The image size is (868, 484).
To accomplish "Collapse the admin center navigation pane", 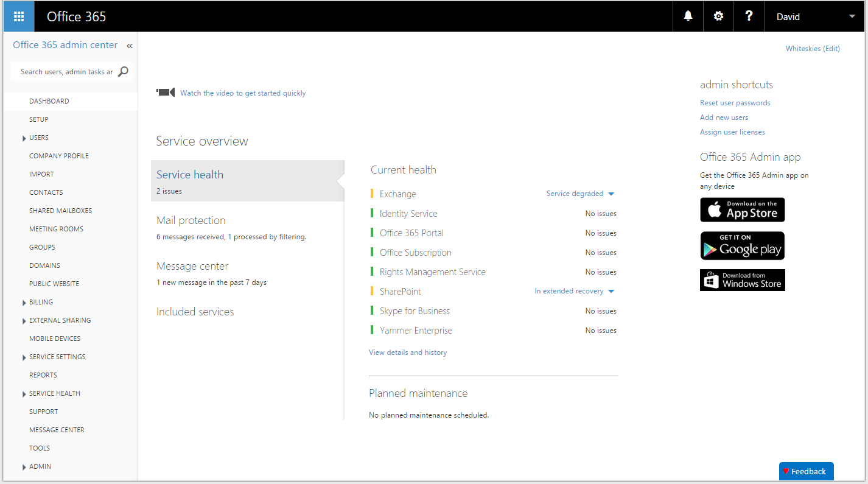I will (x=130, y=46).
